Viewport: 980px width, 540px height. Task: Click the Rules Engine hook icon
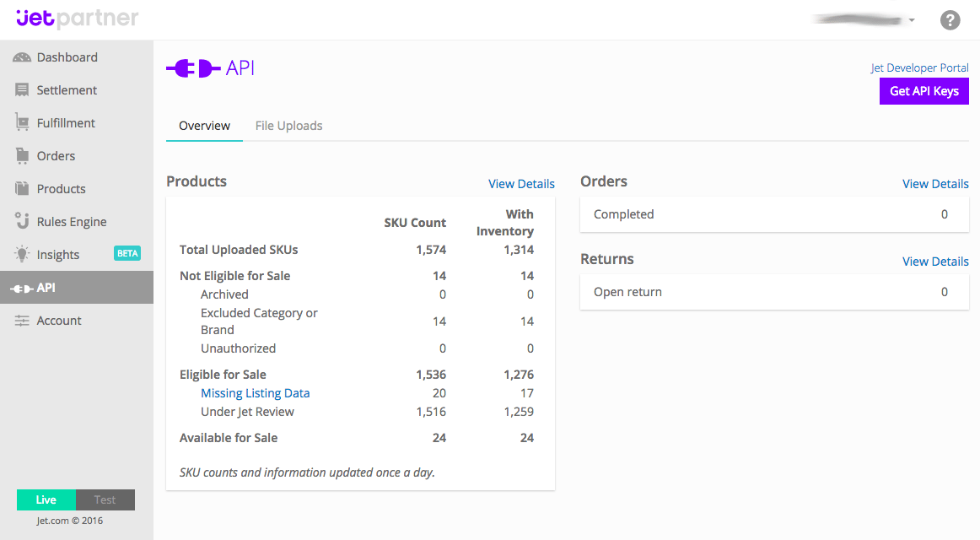[x=22, y=220]
